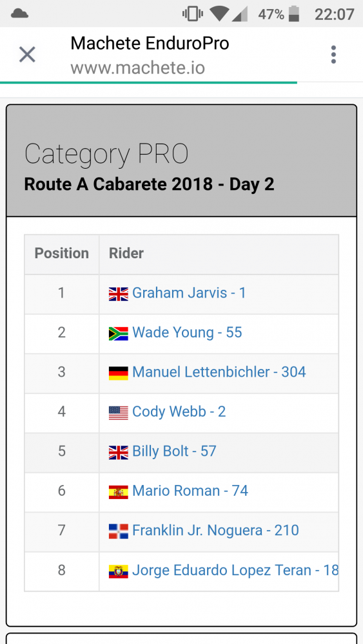Click the German flag beside Manuel Lettenbichler
The image size is (363, 644).
point(119,372)
